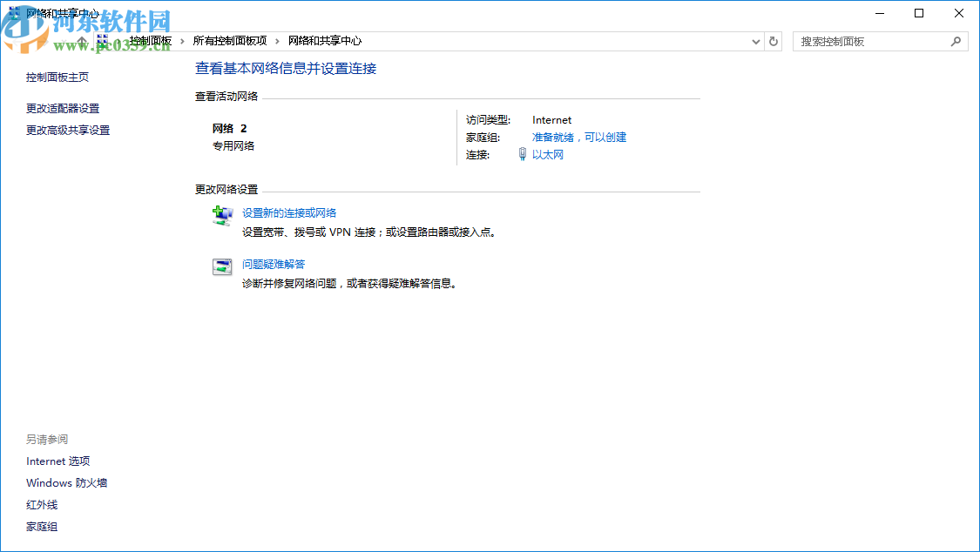Click the Ethernet adapter icon beside 以太网
The image size is (980, 552).
pyautogui.click(x=521, y=154)
